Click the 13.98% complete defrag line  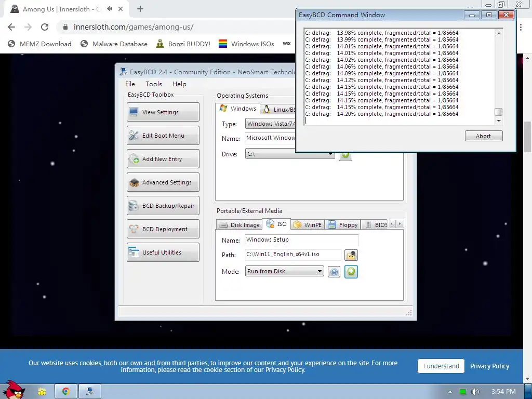(382, 33)
